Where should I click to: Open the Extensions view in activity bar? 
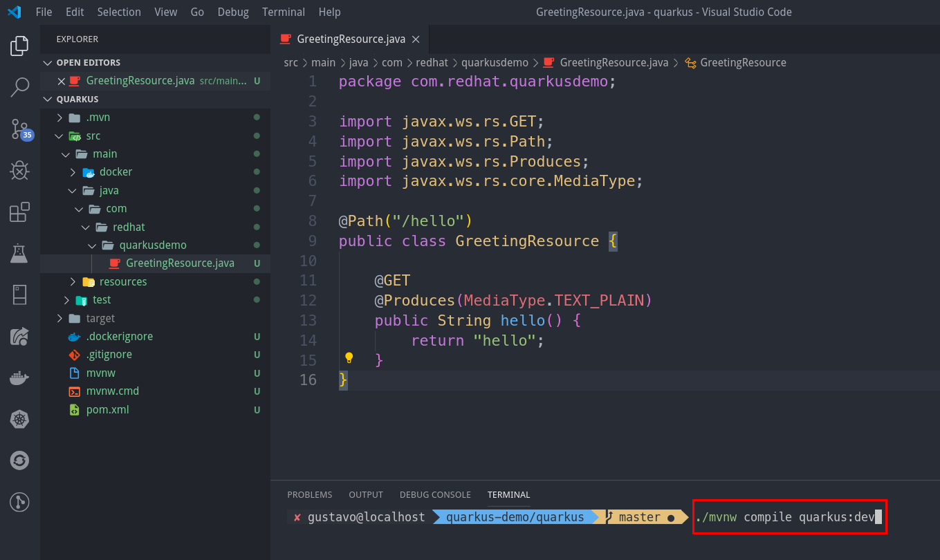click(19, 212)
